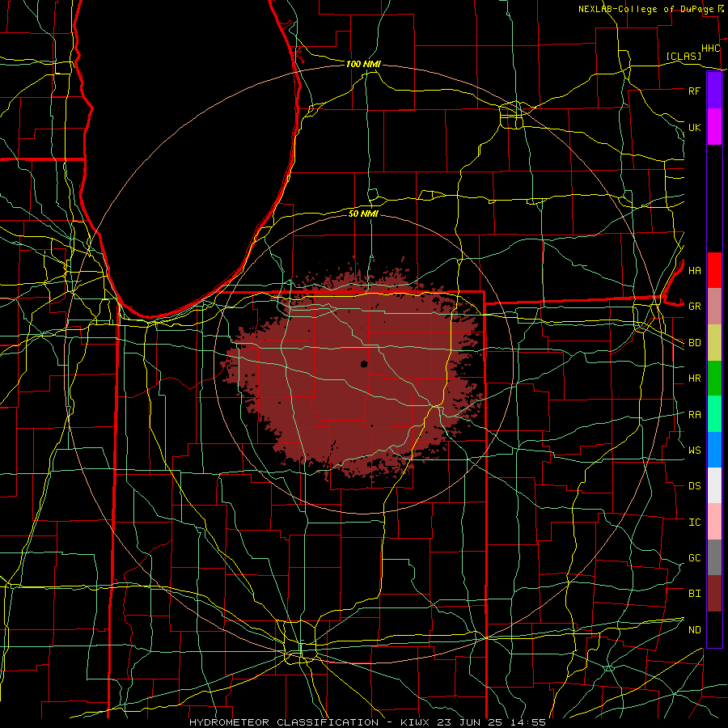Screen dimensions: 728x728
Task: Click the DS white legend swatch
Action: point(714,485)
